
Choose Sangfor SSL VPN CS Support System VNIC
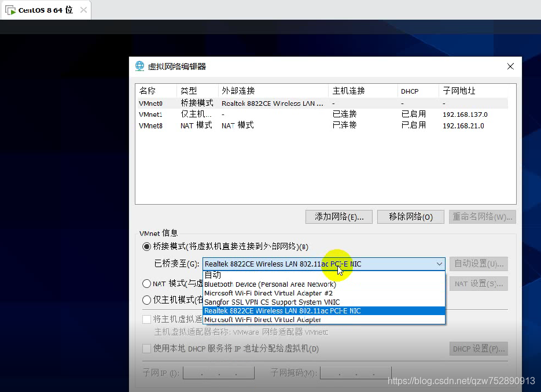324,302
